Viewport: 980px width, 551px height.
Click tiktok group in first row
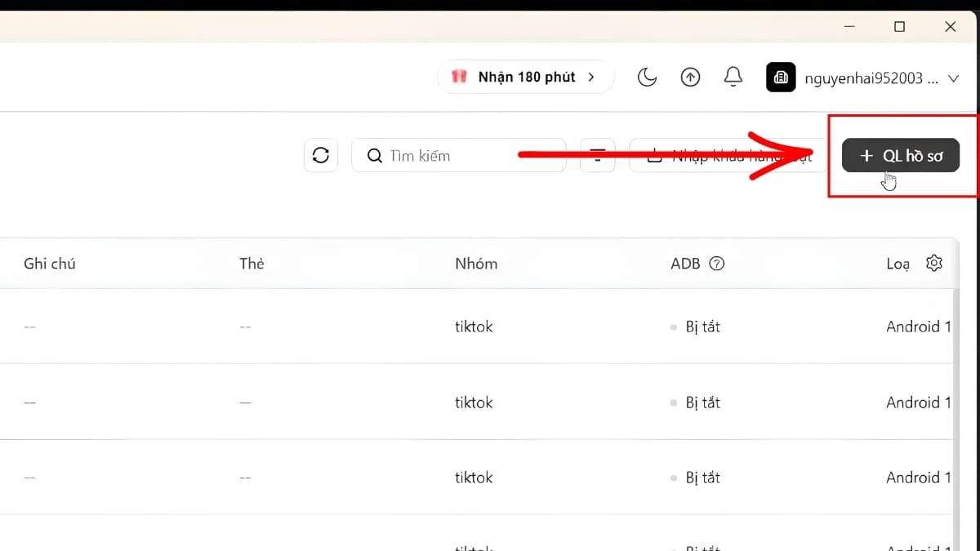coord(474,327)
